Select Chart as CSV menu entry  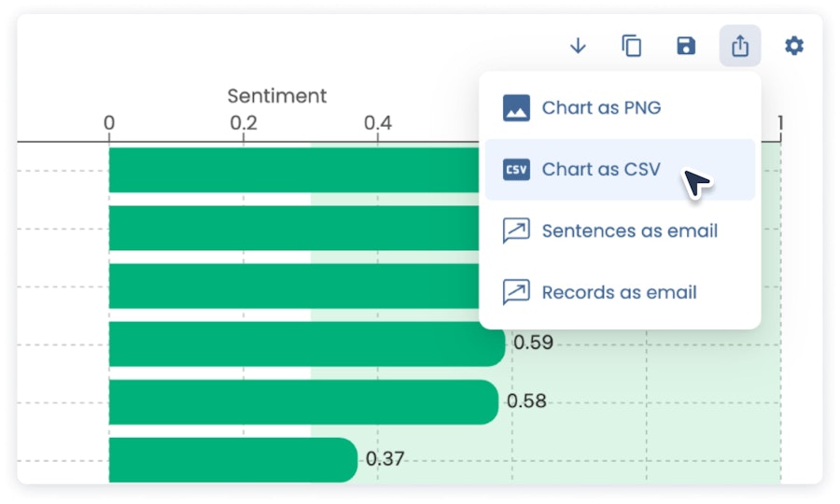[620, 169]
